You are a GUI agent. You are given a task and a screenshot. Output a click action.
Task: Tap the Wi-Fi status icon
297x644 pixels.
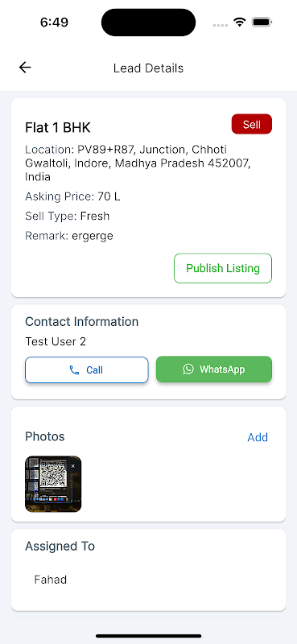pos(240,23)
